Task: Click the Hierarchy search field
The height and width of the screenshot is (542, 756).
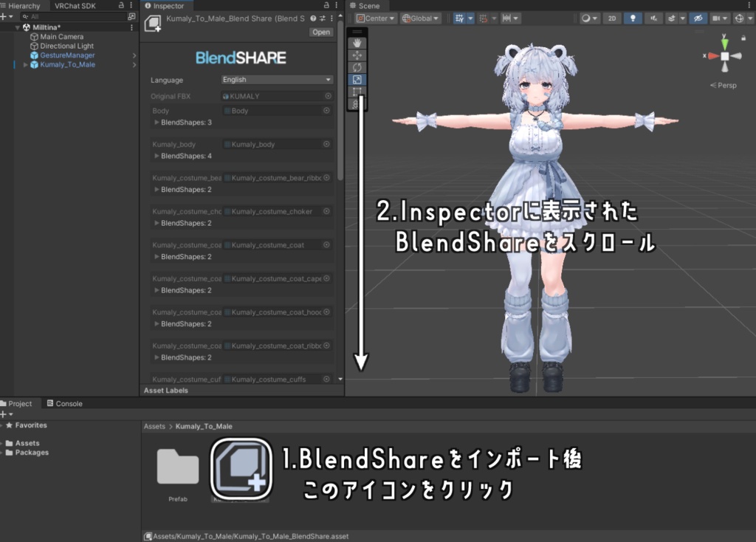Action: (72, 16)
